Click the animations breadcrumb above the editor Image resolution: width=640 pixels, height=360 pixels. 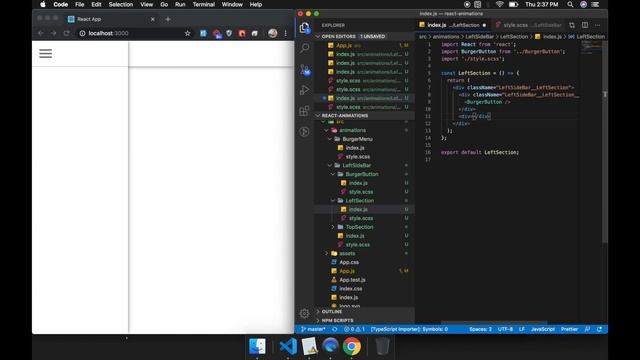pyautogui.click(x=446, y=37)
